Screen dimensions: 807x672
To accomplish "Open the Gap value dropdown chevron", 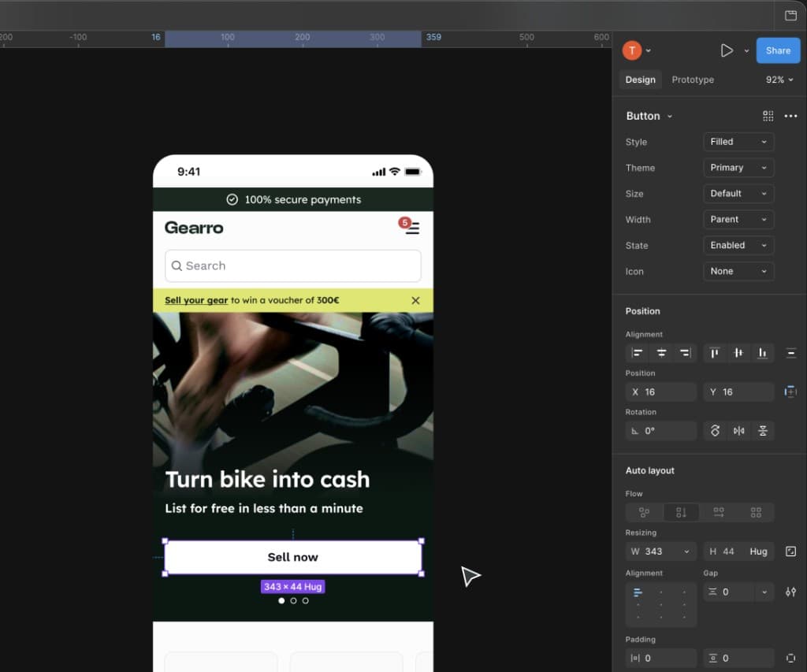I will [764, 592].
